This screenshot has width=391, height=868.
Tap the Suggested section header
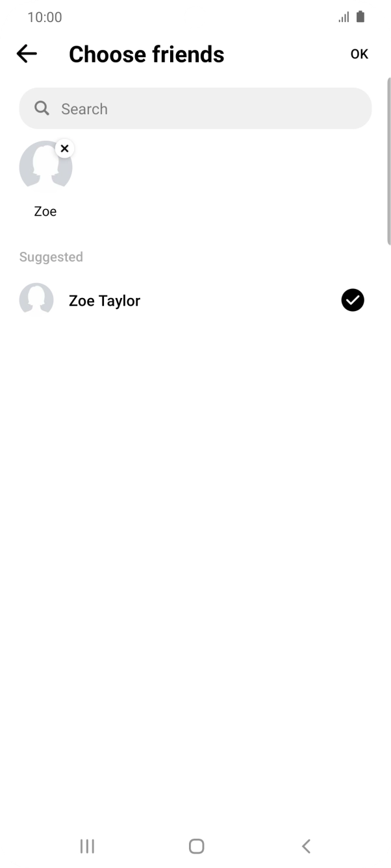pos(51,257)
